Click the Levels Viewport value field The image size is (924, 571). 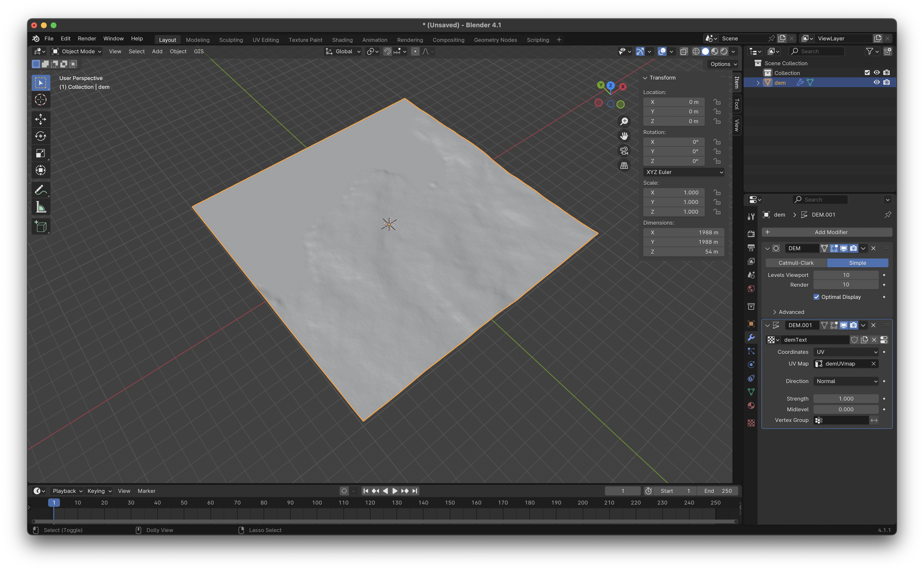(x=846, y=275)
